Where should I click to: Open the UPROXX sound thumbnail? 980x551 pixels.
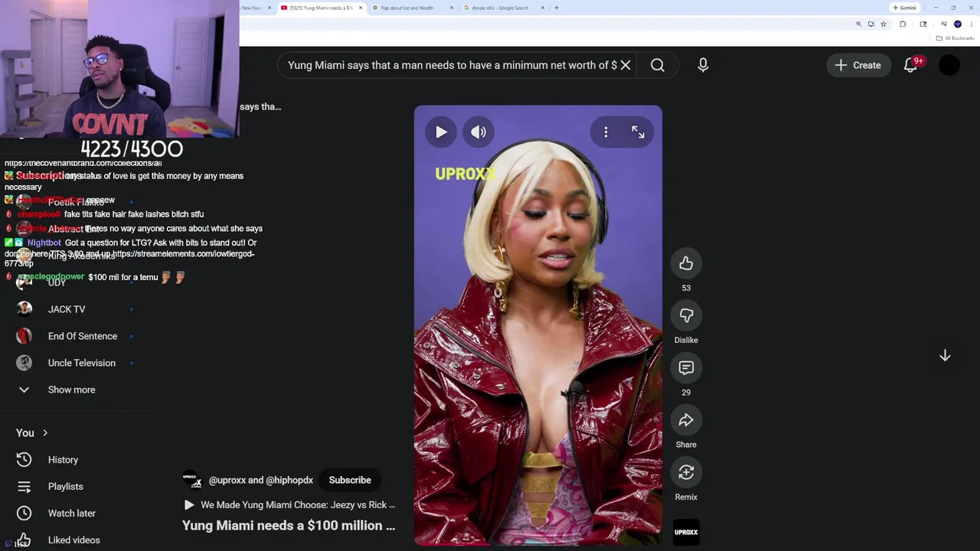coord(686,532)
